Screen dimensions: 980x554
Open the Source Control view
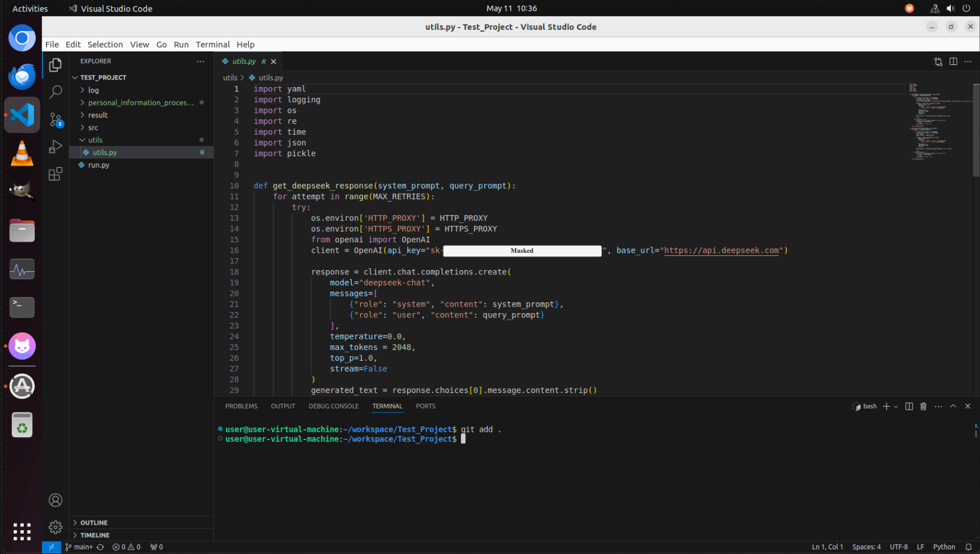(55, 119)
